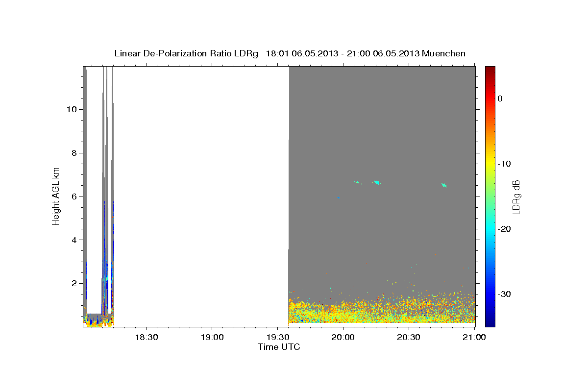The image size is (588, 392).
Task: Click the 19:00 time tick label
Action: [212, 338]
